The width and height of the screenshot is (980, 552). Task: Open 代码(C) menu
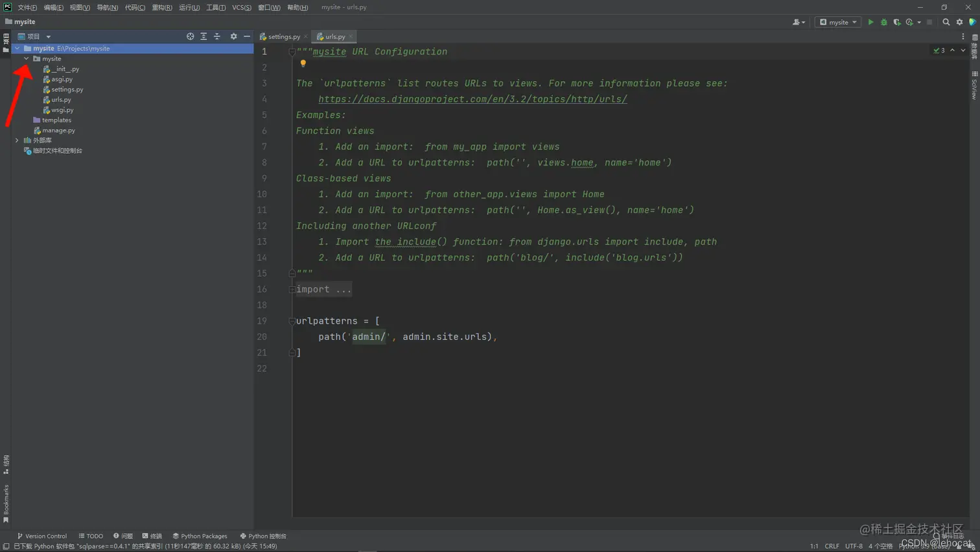[x=135, y=7]
